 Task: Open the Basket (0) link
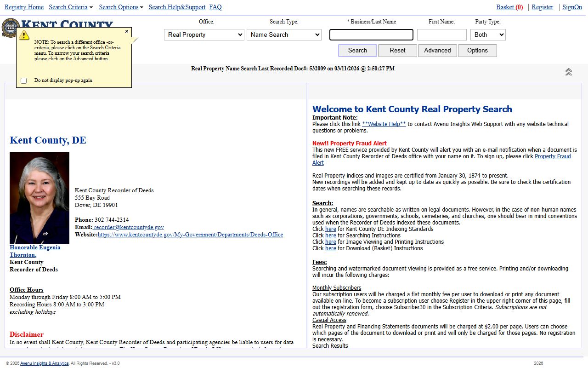coord(509,7)
